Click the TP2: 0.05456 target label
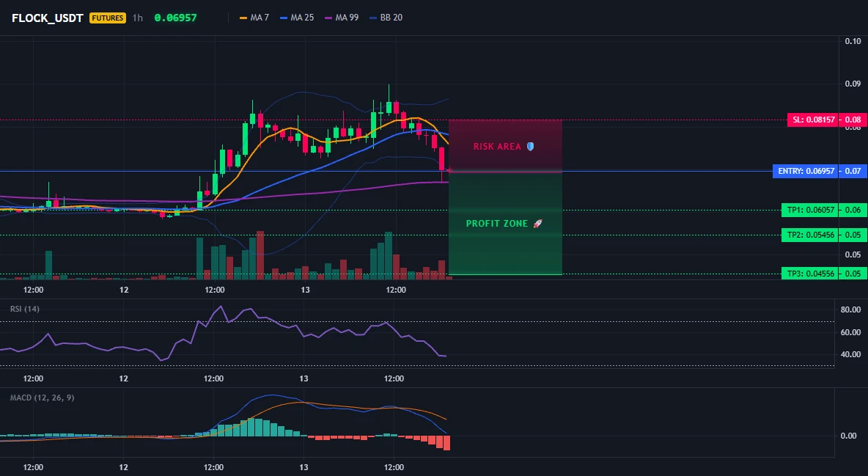This screenshot has height=476, width=868. 810,235
